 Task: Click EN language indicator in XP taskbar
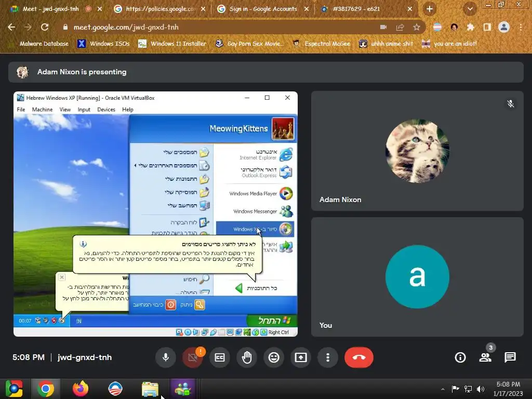[x=79, y=321]
